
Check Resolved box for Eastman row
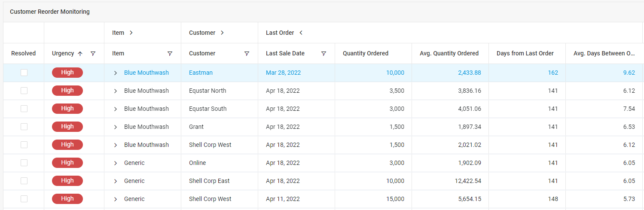(24, 73)
